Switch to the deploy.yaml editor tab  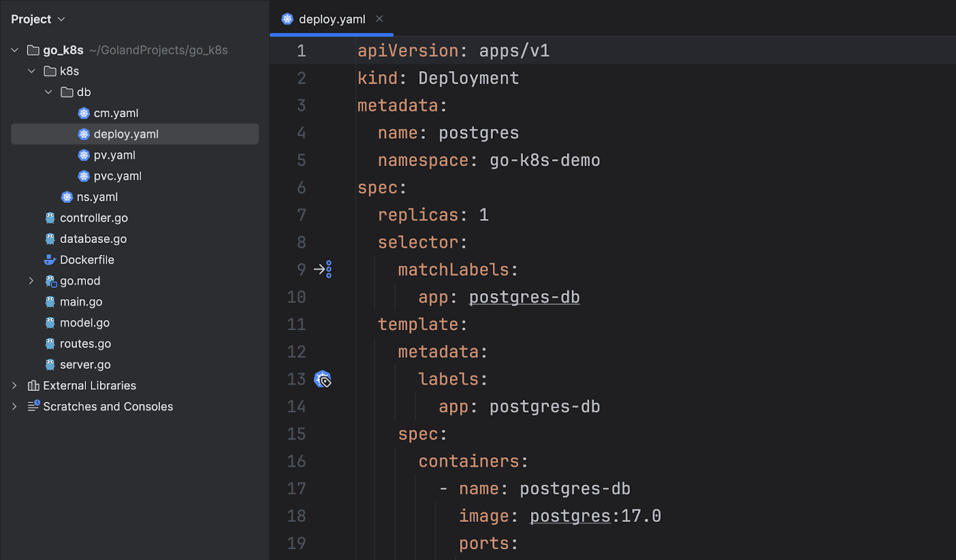[332, 19]
